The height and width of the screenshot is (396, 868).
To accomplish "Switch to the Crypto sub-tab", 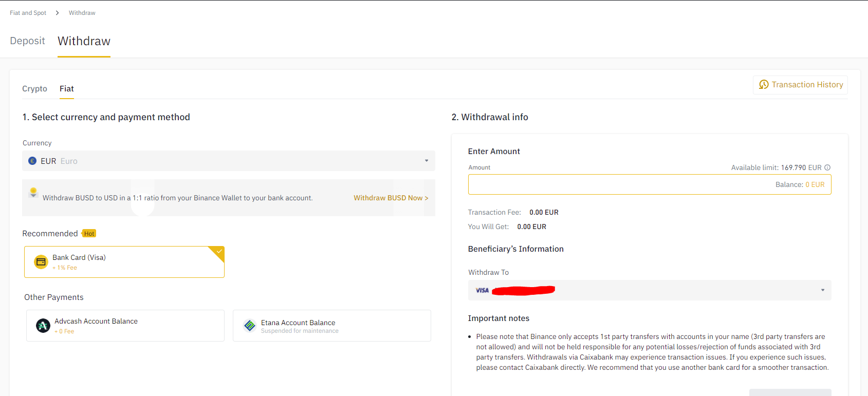I will [x=34, y=89].
